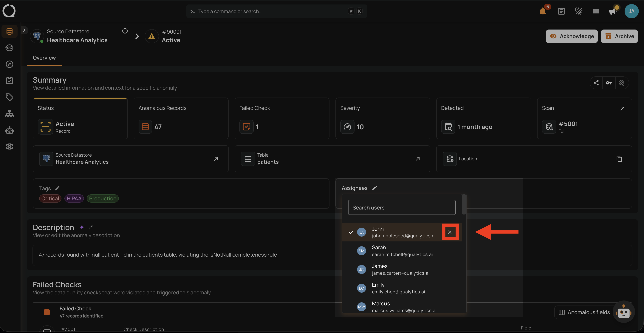Click the Anomalous Records 47 card
Viewport: 644px width, 333px height.
tap(181, 119)
